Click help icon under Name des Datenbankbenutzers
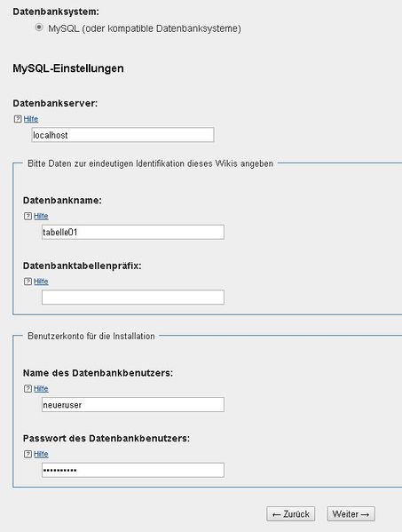The height and width of the screenshot is (532, 402). click(x=28, y=389)
